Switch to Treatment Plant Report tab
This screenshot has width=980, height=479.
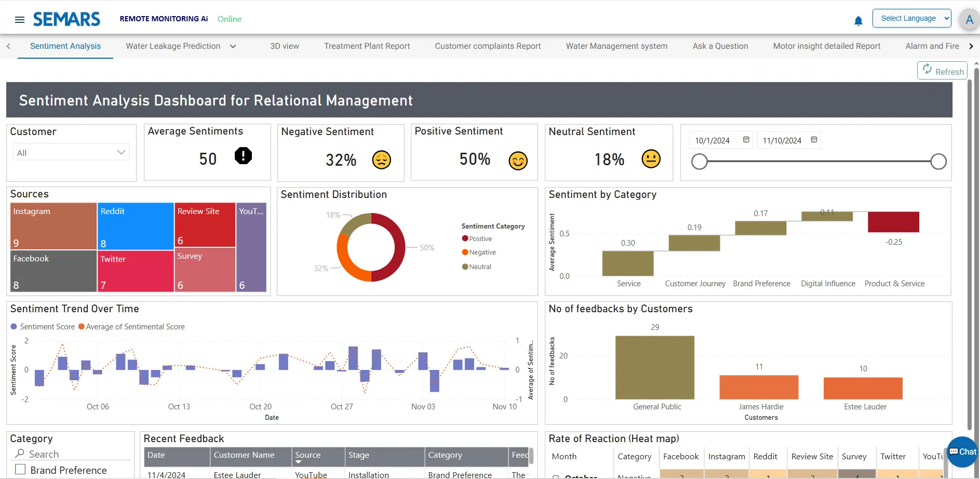tap(367, 46)
